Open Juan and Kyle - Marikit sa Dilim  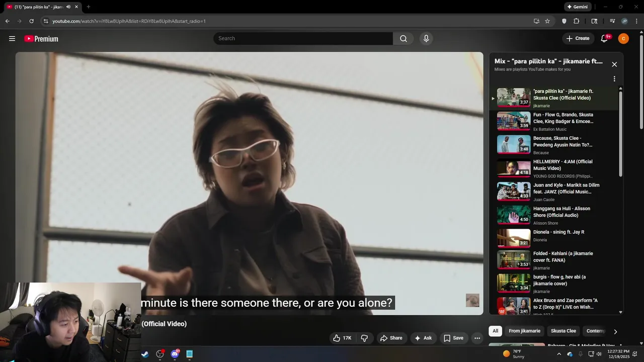coord(553,192)
